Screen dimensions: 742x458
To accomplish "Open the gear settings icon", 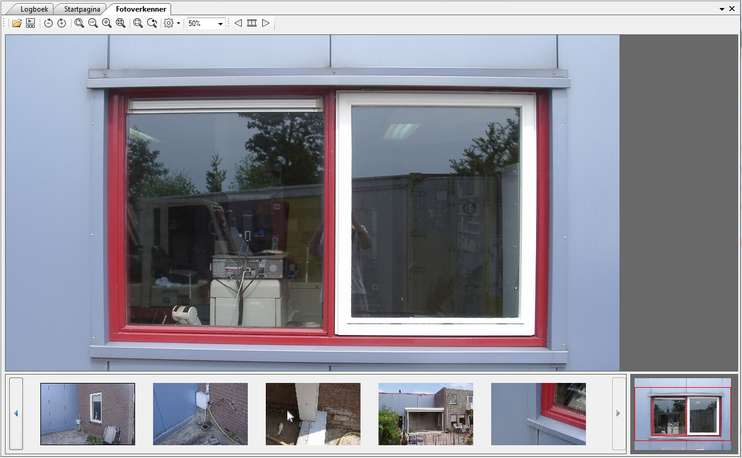I will tap(168, 23).
